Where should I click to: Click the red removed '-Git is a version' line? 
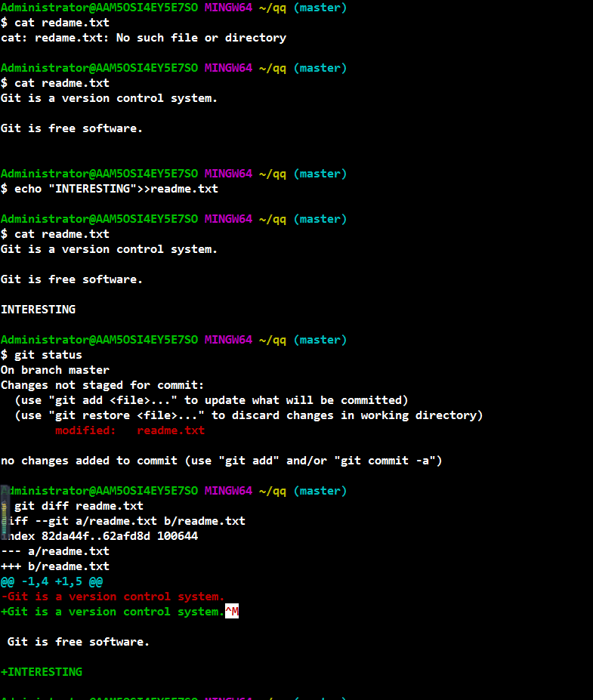click(113, 597)
